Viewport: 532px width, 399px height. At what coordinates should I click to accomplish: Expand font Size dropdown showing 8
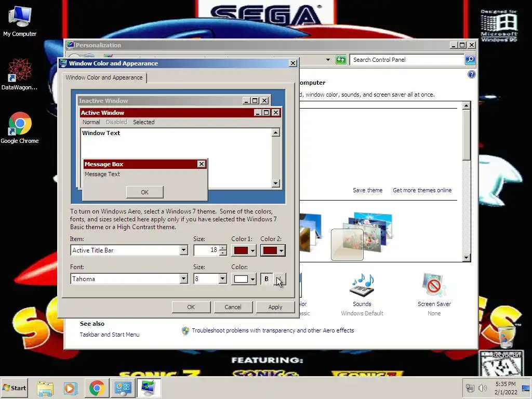click(222, 279)
